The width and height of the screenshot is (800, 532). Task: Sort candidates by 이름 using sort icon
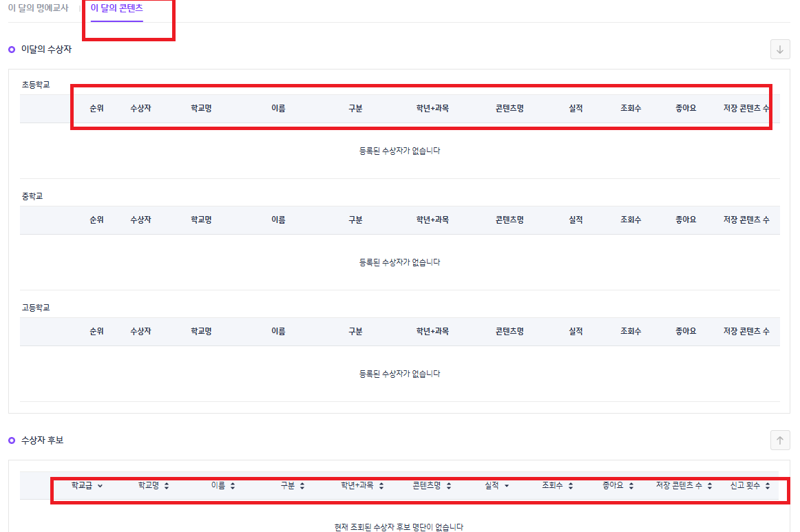click(233, 486)
